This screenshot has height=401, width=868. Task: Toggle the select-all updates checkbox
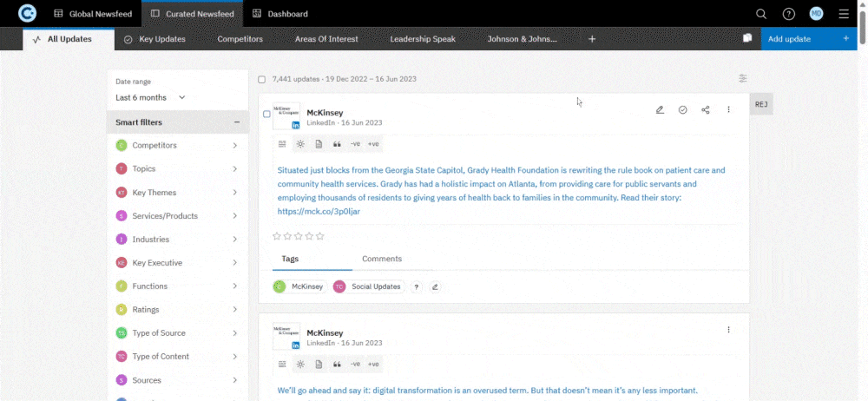(x=262, y=79)
